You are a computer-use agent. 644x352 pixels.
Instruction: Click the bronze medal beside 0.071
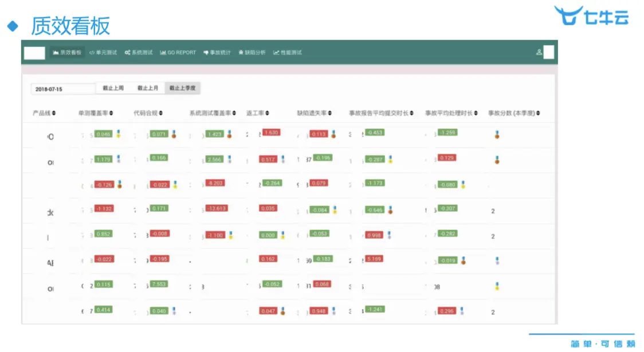pos(174,134)
